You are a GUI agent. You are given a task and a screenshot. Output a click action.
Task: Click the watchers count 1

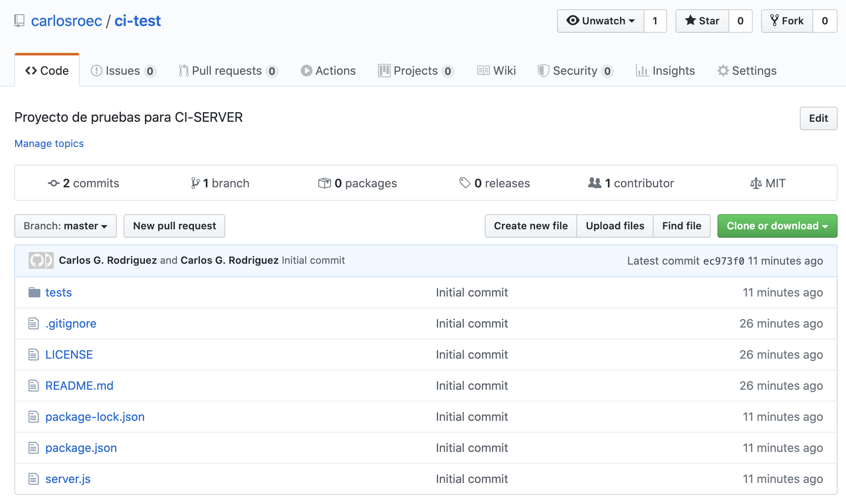pos(655,21)
